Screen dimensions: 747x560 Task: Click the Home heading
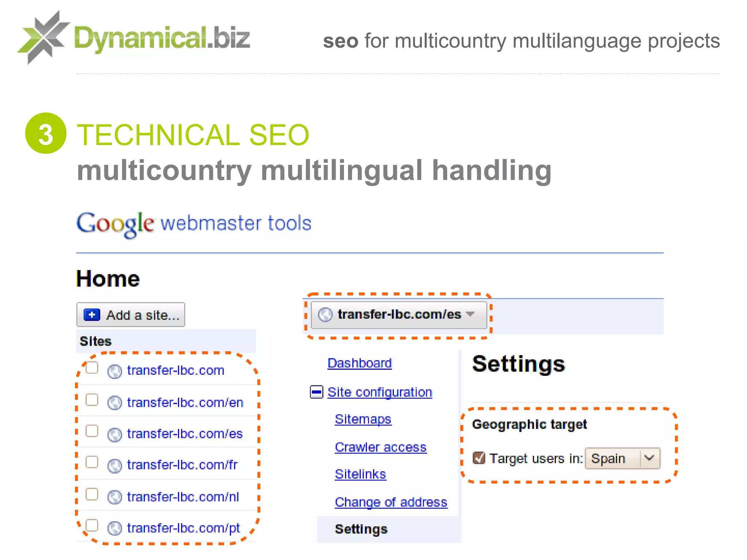click(108, 279)
